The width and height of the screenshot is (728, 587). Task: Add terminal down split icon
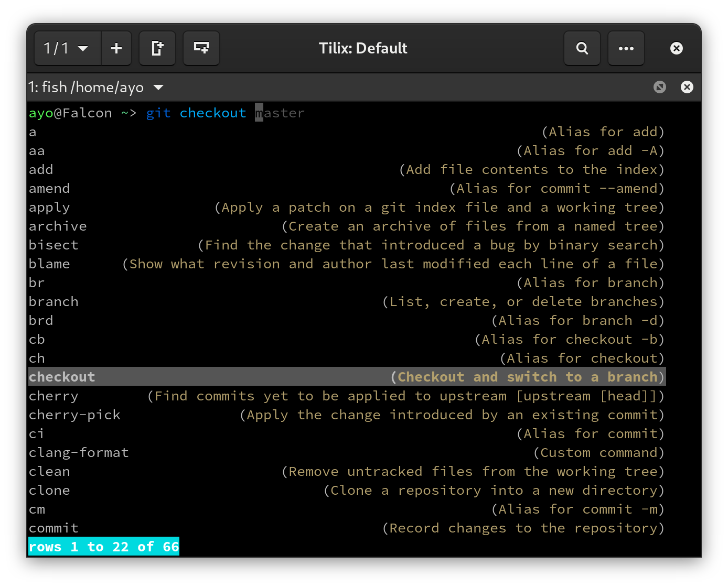point(201,48)
